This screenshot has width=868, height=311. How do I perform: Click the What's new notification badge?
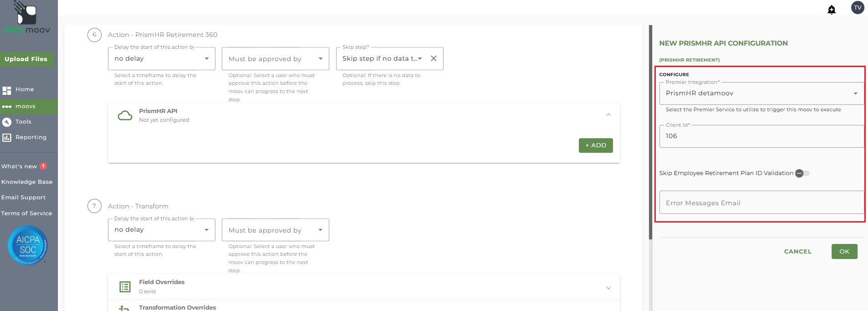tap(43, 166)
